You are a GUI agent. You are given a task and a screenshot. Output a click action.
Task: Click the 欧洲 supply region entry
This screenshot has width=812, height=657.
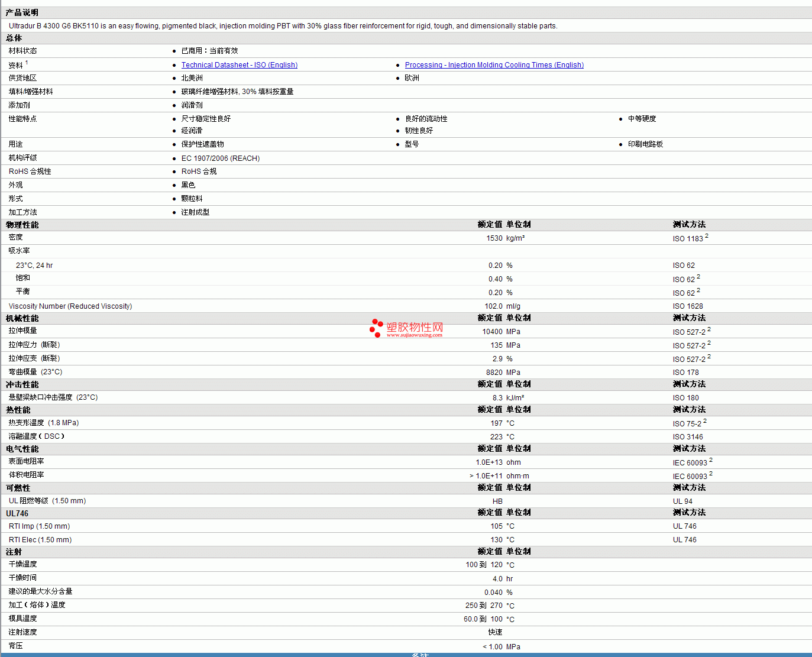(412, 78)
